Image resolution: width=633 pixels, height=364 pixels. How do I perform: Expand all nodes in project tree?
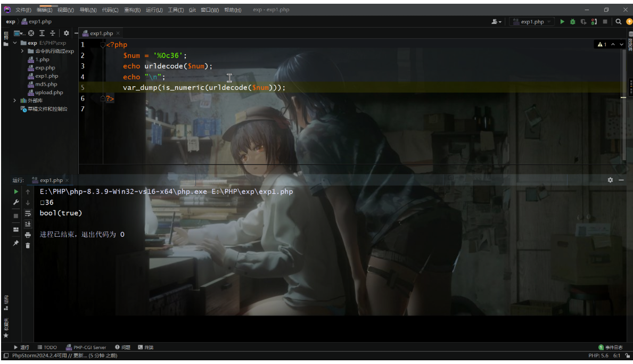42,33
